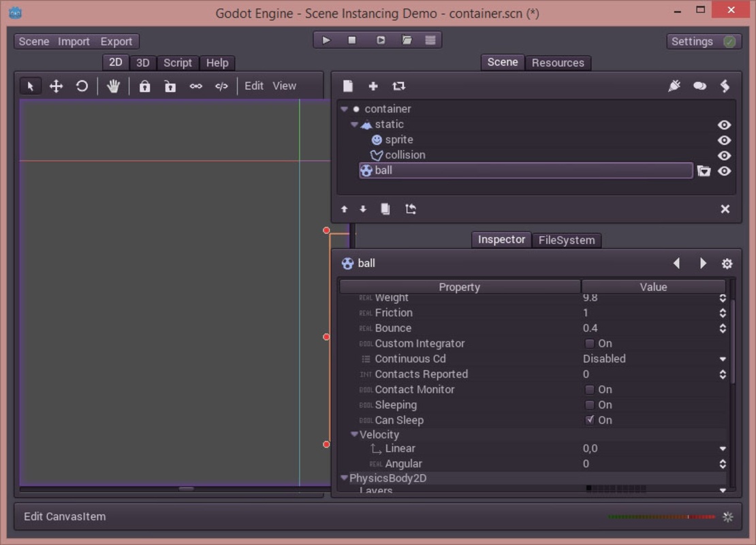
Task: Switch to the FileSystem tab
Action: coord(567,240)
